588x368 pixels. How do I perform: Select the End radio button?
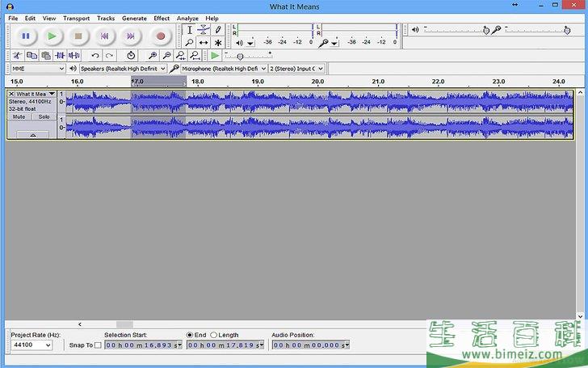click(x=190, y=335)
